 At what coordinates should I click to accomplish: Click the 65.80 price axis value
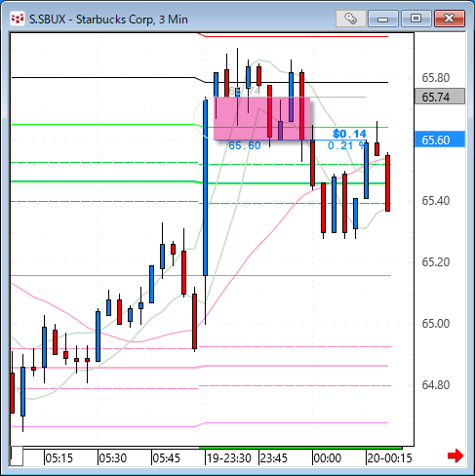(x=436, y=78)
